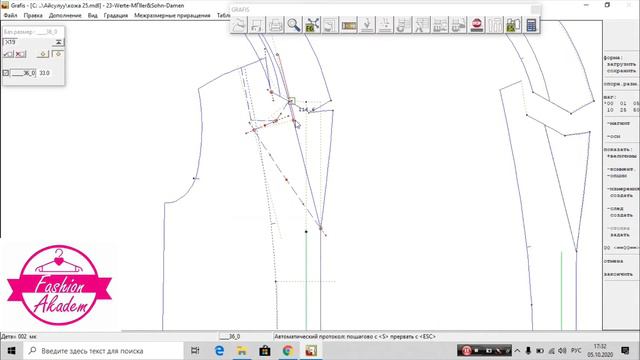The image size is (640, 360).
Task: Open Microsoft Store from taskbar
Action: (x=265, y=351)
